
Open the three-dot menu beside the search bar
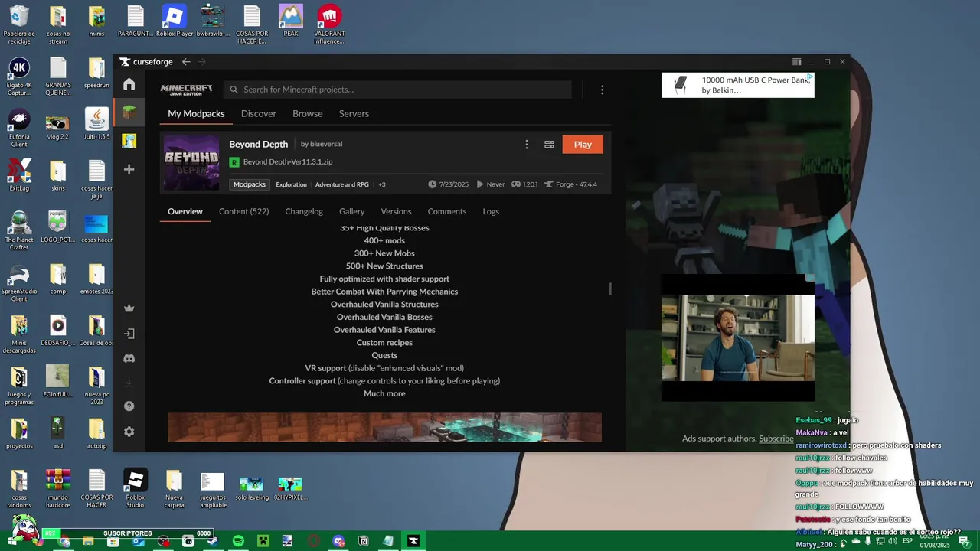point(602,90)
